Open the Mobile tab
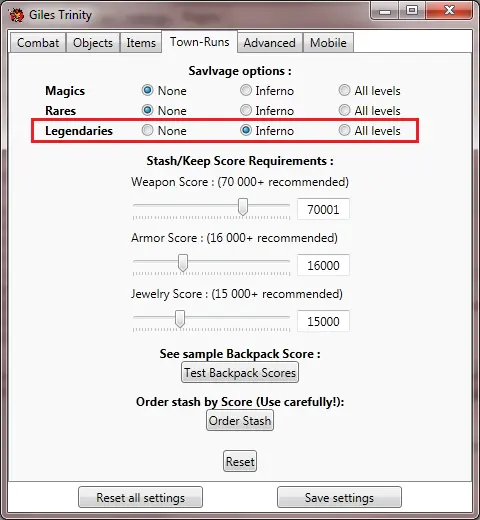The height and width of the screenshot is (520, 480). [x=328, y=43]
